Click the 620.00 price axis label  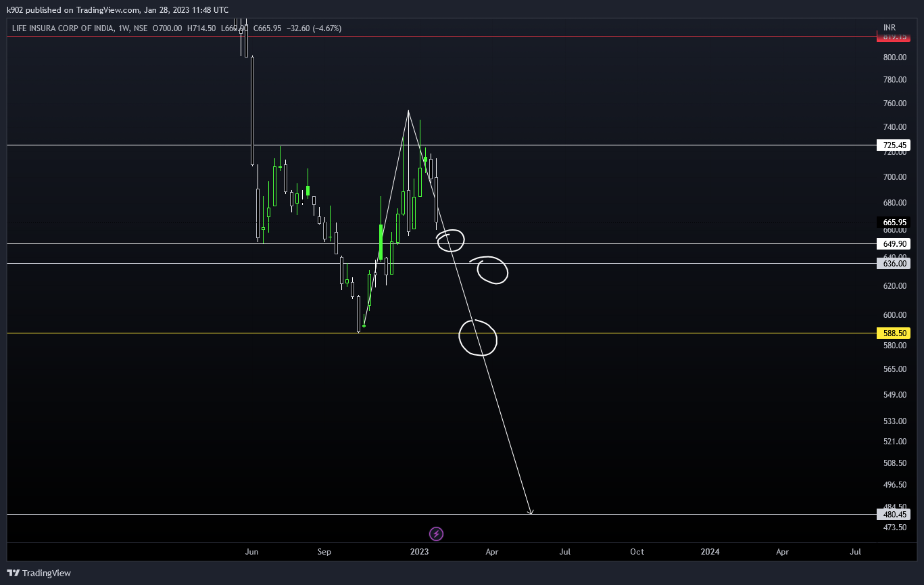pyautogui.click(x=894, y=286)
